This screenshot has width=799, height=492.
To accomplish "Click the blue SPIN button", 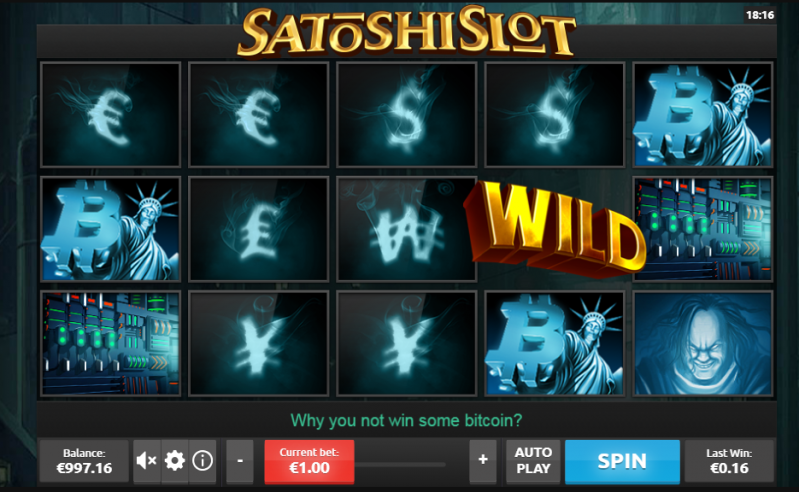I will point(622,461).
